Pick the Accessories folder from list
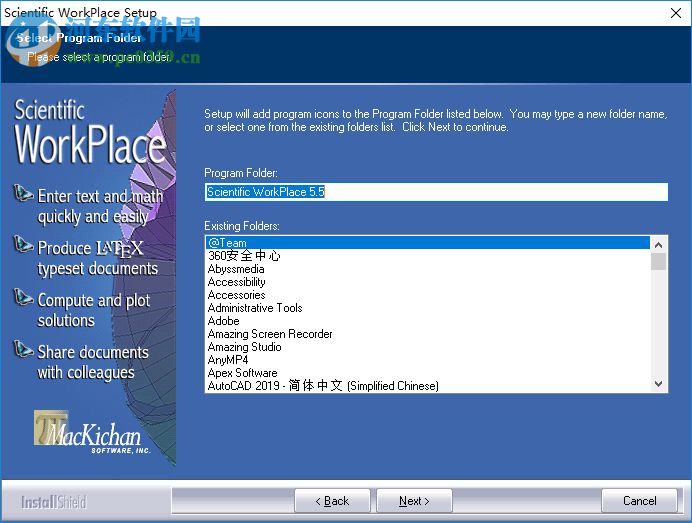Image resolution: width=692 pixels, height=523 pixels. (x=427, y=295)
